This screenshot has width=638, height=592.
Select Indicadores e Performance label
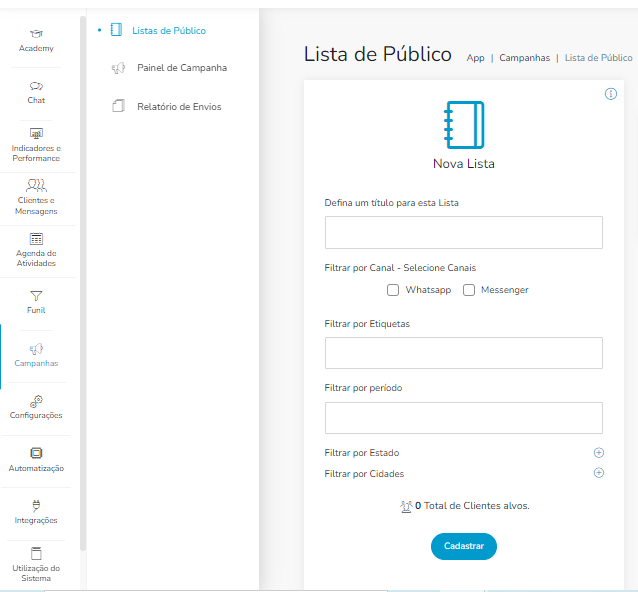coord(36,153)
